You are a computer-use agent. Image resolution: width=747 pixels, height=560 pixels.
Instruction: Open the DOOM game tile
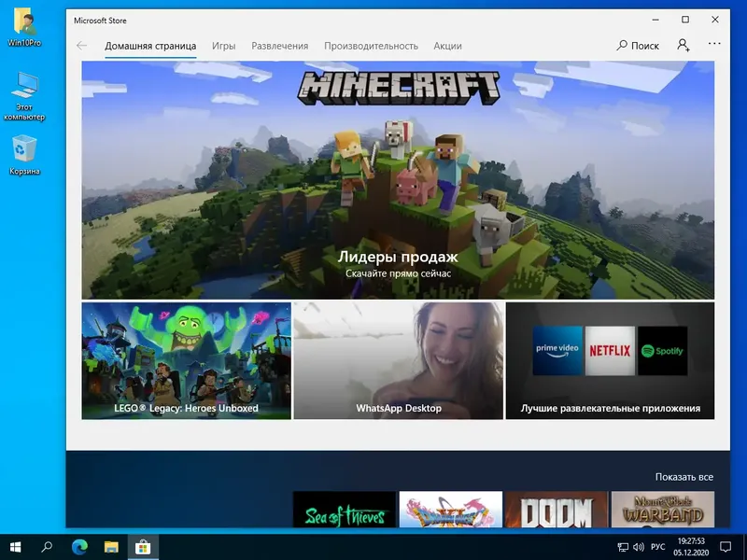tap(557, 509)
